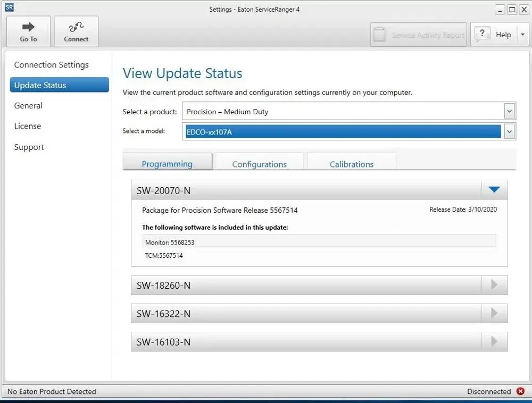Click the red Disconnected status icon
This screenshot has height=403, width=532.
(x=520, y=391)
